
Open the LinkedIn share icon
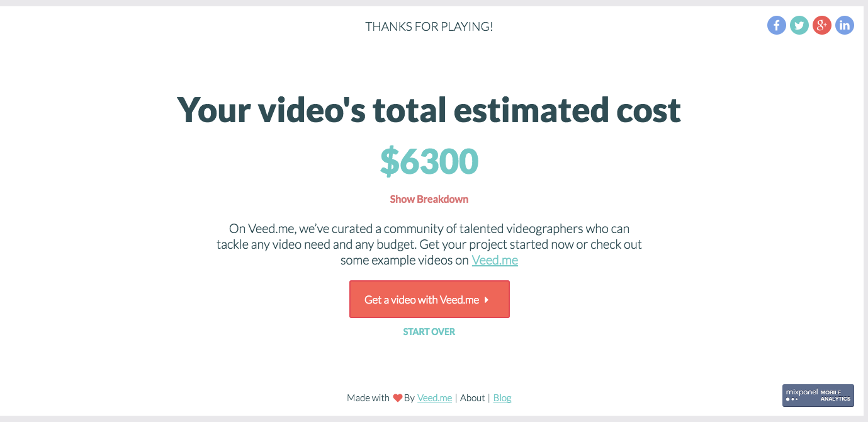click(845, 25)
